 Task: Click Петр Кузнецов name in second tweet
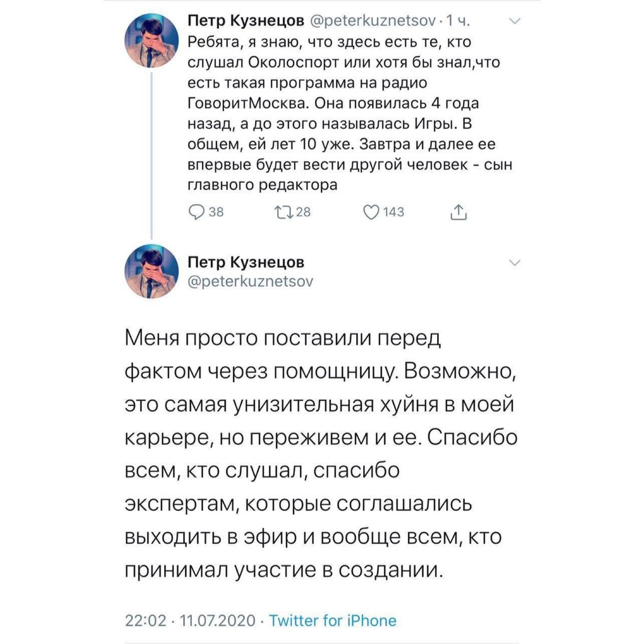tap(246, 262)
